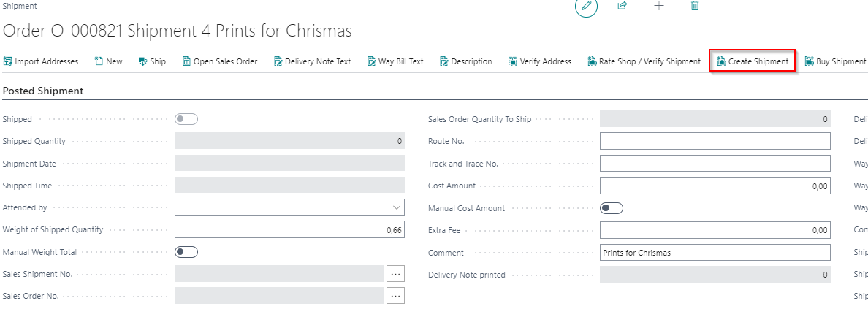
Task: Click the Ship action
Action: (x=152, y=61)
